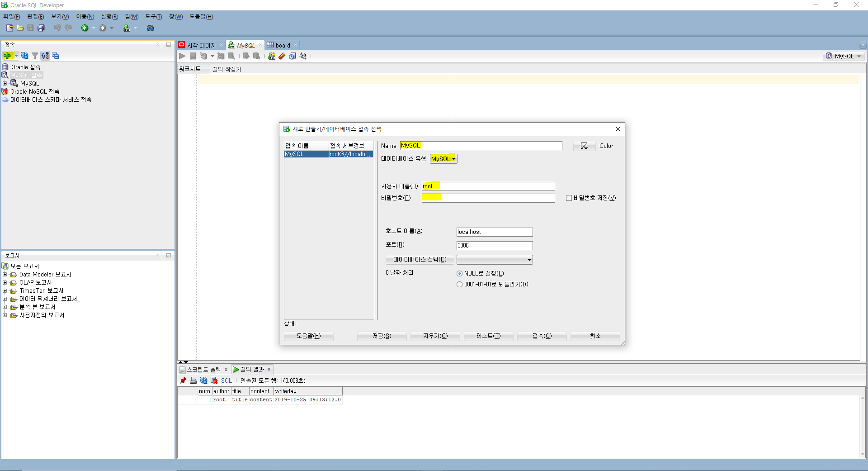The image size is (868, 471).
Task: Click the binoculars Find DB Object icon
Action: pyautogui.click(x=151, y=28)
